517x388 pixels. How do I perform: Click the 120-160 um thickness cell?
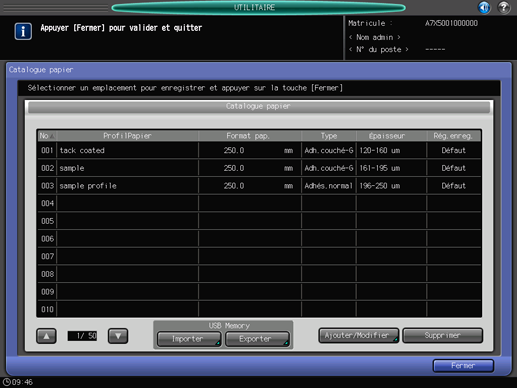391,150
